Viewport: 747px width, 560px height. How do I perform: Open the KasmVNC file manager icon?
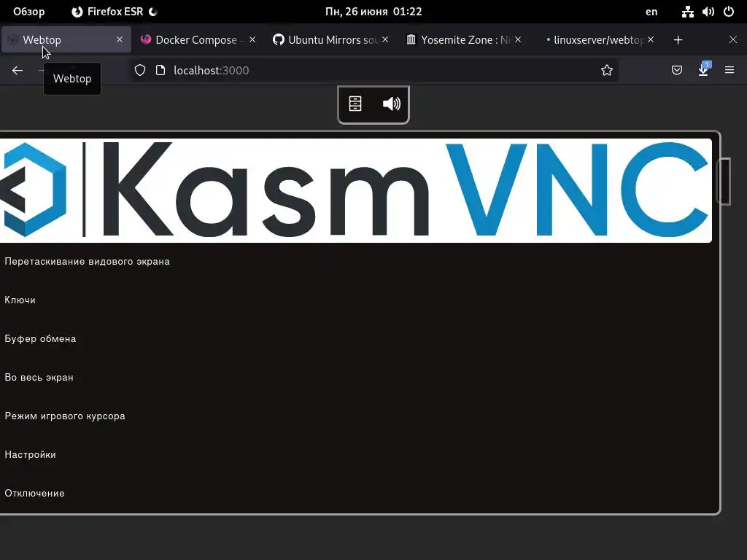[355, 104]
